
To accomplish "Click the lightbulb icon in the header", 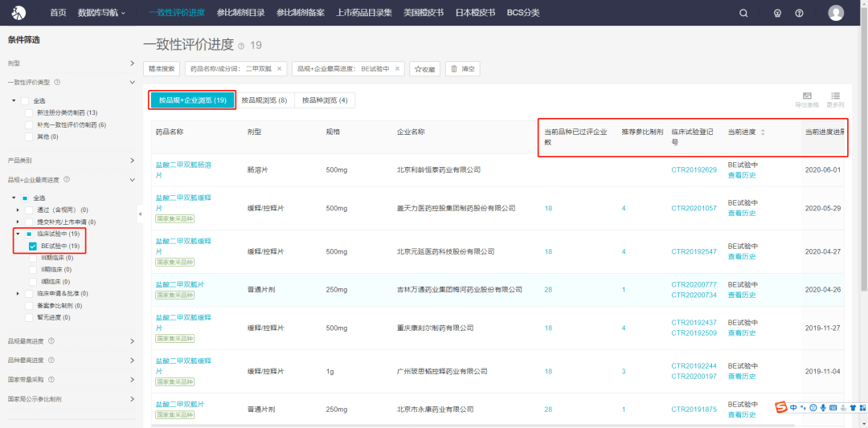I will [777, 13].
